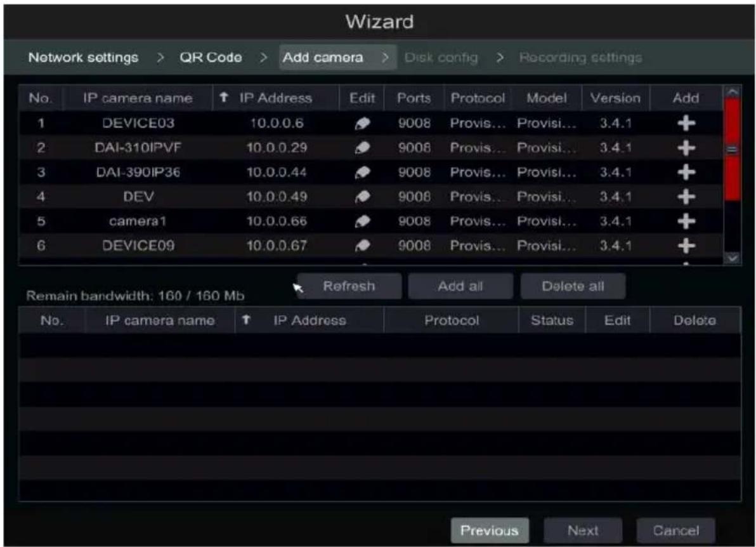Screen dimensions: 756x547
Task: Go back with the Previous button
Action: click(490, 531)
